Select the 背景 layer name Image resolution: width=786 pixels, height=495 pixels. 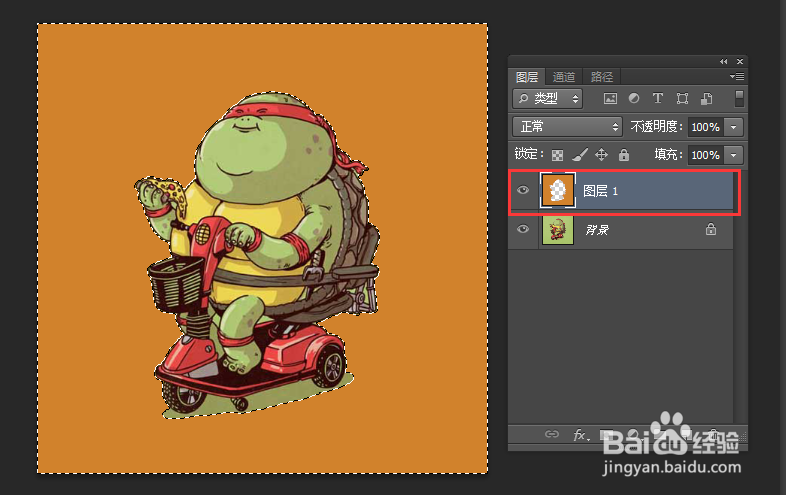pos(597,230)
